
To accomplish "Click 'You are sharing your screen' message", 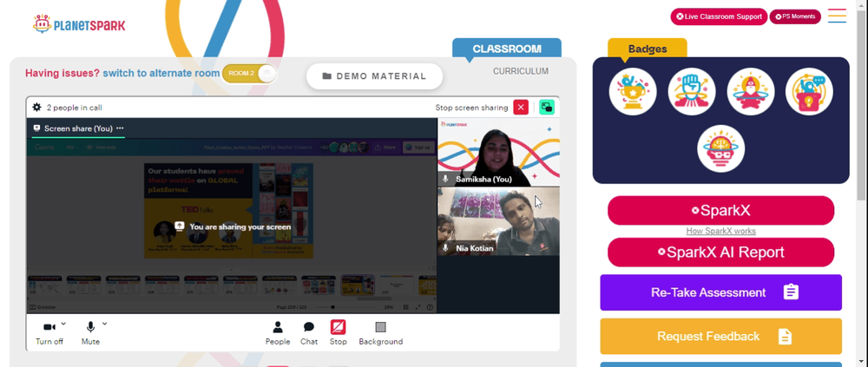I will click(x=233, y=226).
